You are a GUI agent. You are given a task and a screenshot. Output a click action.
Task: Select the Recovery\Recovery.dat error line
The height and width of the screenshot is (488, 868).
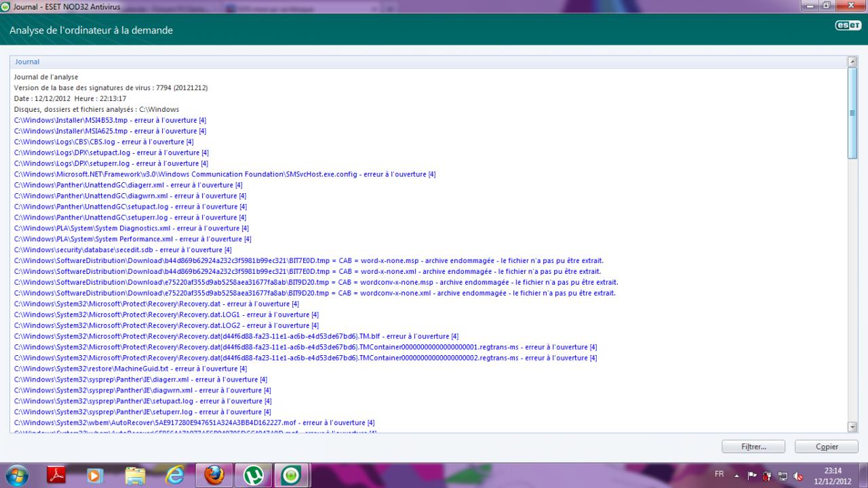[x=157, y=304]
